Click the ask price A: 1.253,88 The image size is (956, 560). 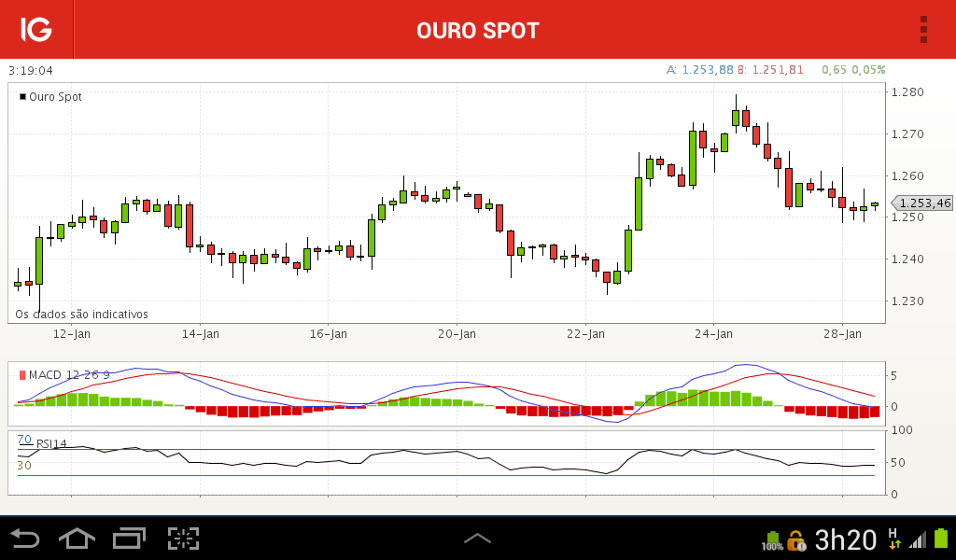pos(700,70)
